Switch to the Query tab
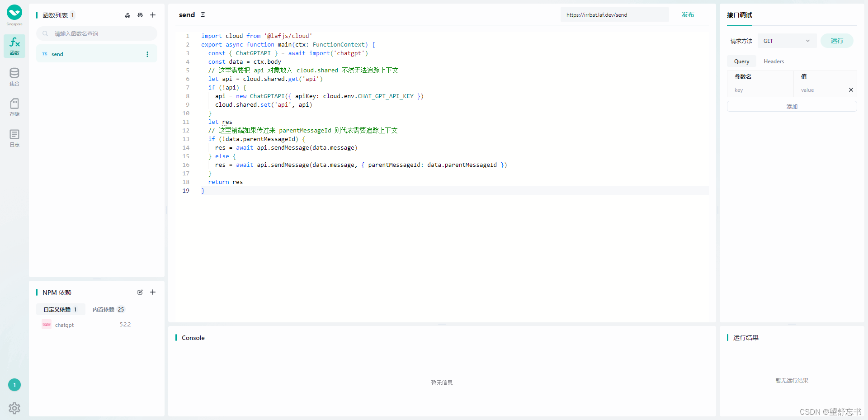 tap(741, 61)
